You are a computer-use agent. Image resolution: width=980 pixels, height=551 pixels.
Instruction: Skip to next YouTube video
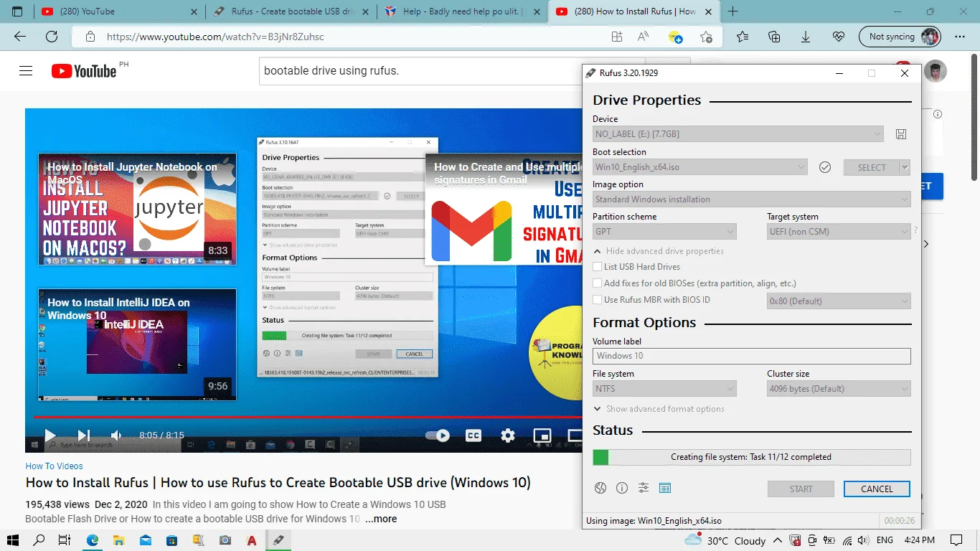83,435
